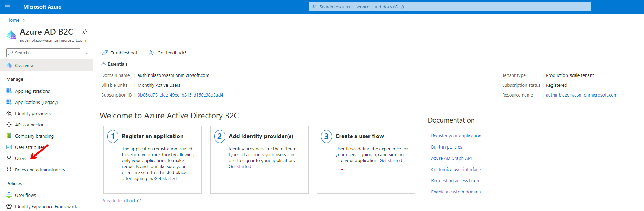Open Applications (Legacy)
Viewport: 644px width, 211px height.
(36, 102)
